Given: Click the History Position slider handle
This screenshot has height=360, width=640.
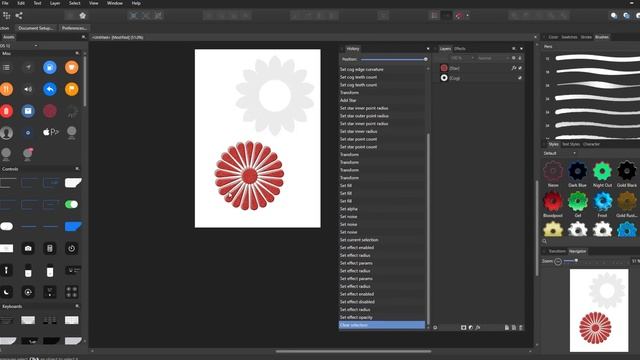Looking at the screenshot, I should click(425, 59).
